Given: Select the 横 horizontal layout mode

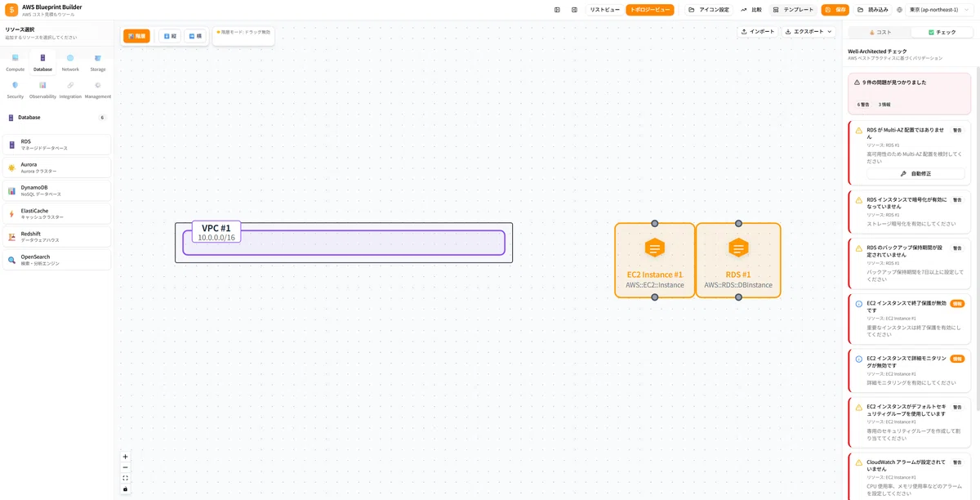Looking at the screenshot, I should (x=195, y=36).
